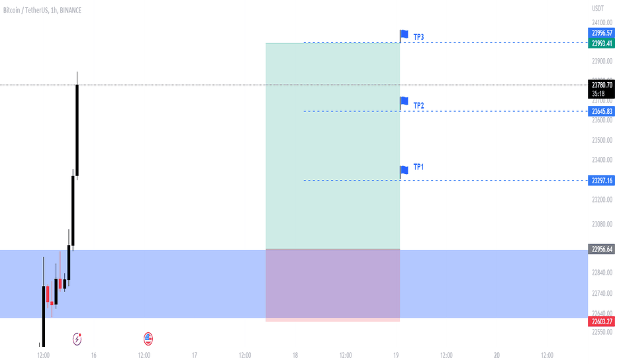Click the 22603.27 red stop-loss price label
The image size is (617, 364).
click(x=602, y=322)
